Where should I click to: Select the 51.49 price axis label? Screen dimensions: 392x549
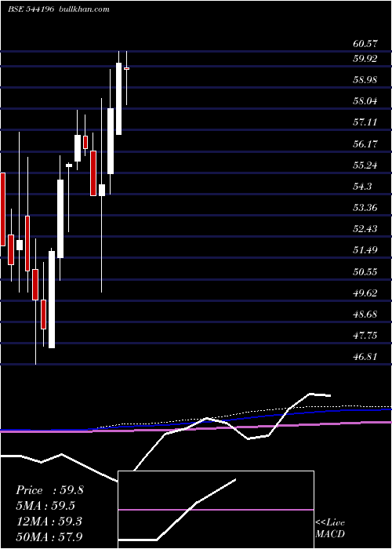coord(365,250)
